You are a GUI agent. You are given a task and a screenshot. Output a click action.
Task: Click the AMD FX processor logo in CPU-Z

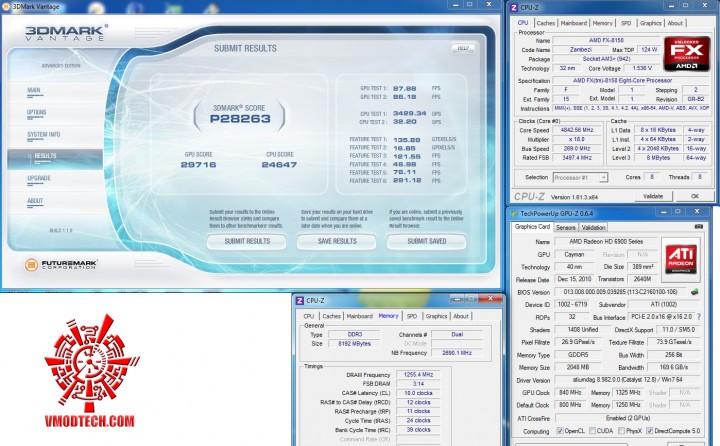[686, 54]
